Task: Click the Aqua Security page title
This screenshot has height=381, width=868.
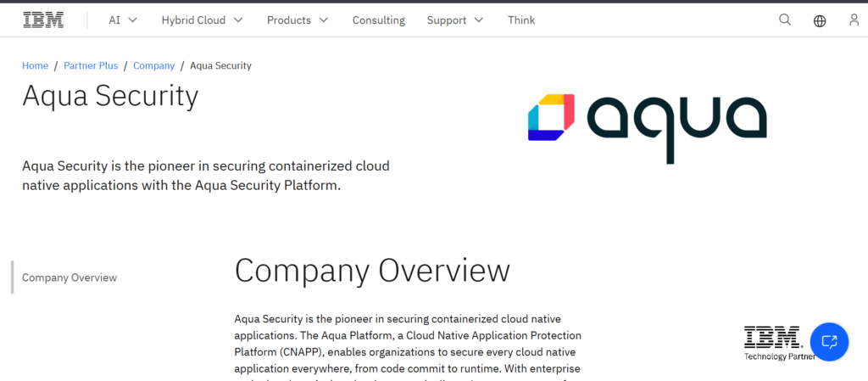Action: [110, 96]
